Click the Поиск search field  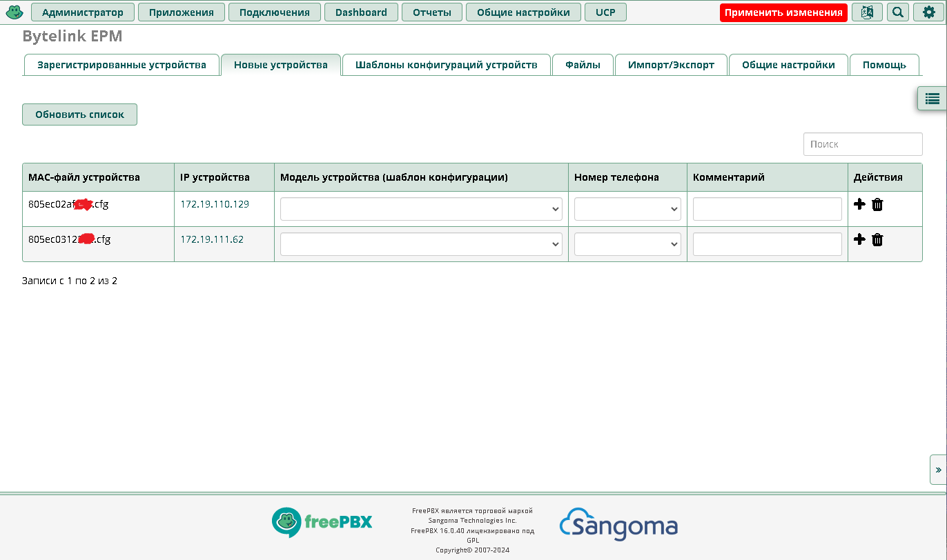862,144
